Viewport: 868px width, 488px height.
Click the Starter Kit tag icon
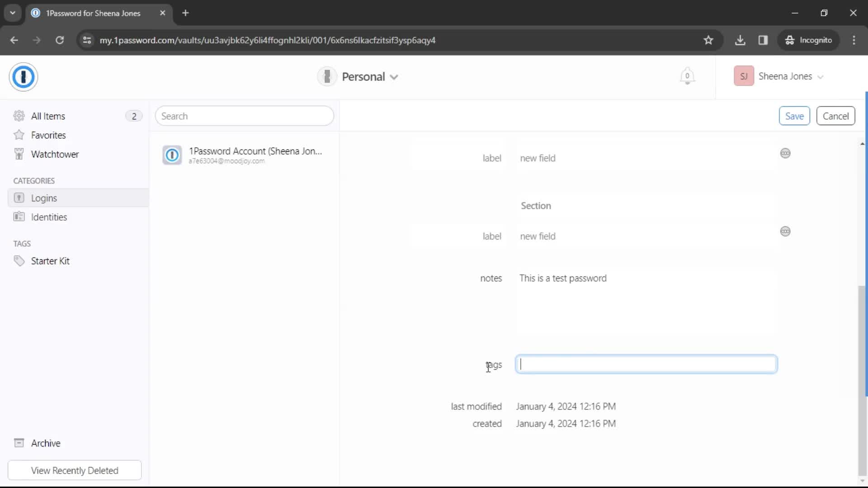(19, 260)
